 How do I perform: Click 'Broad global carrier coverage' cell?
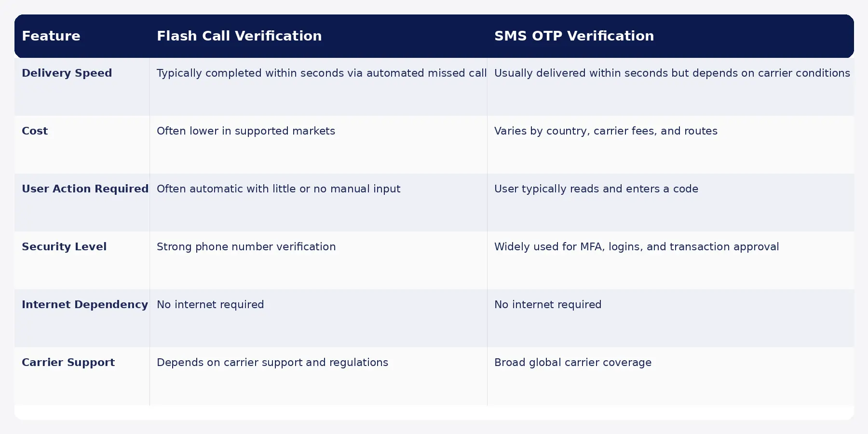click(670, 376)
